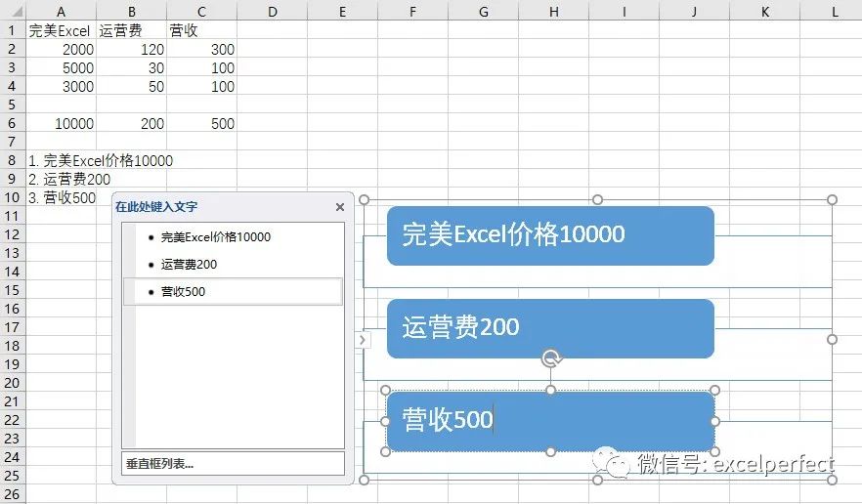
Task: Click cell C1 containing 营收
Action: pyautogui.click(x=201, y=29)
